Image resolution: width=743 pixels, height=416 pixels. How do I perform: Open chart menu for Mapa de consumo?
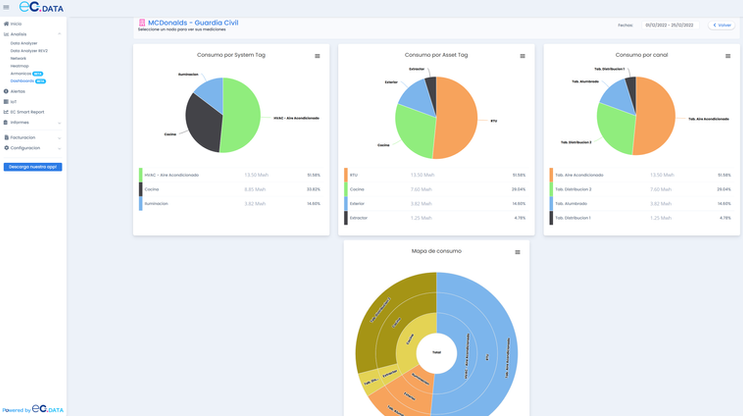pos(517,252)
